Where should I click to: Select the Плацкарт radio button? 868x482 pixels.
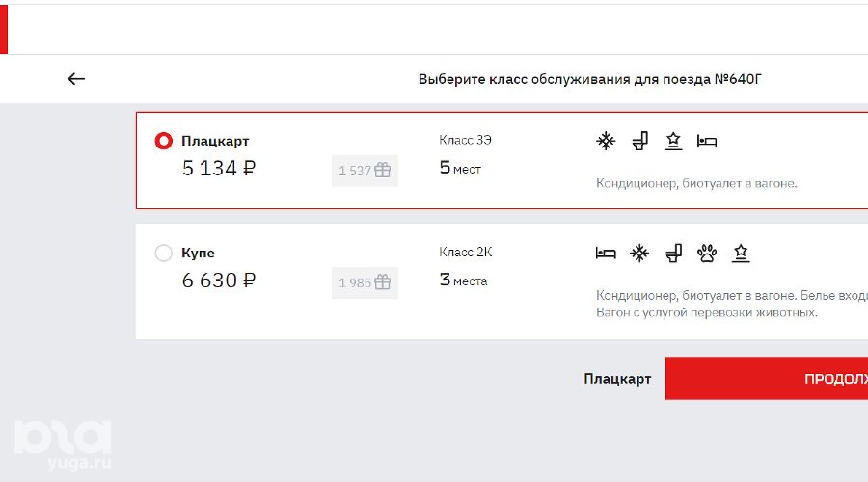pos(164,141)
